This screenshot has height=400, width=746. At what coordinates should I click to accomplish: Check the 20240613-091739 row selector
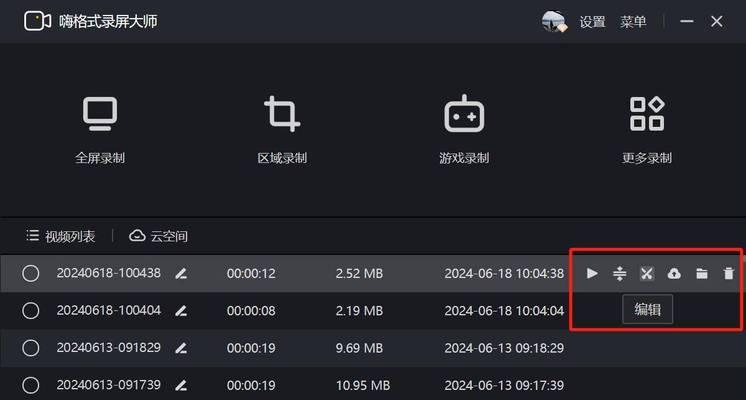pyautogui.click(x=31, y=385)
